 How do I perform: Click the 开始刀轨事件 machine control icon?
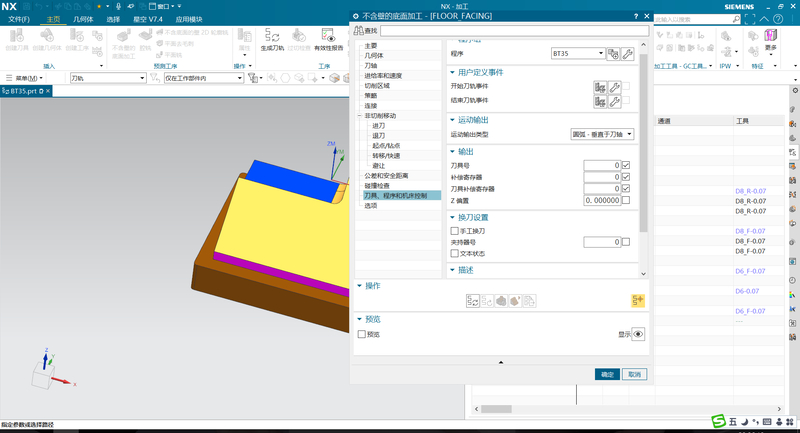(600, 87)
